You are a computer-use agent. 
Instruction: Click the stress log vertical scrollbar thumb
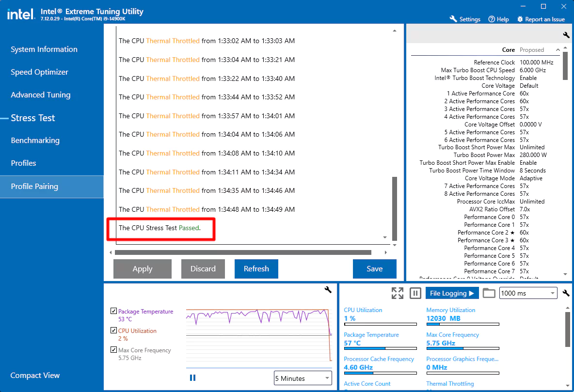click(394, 208)
